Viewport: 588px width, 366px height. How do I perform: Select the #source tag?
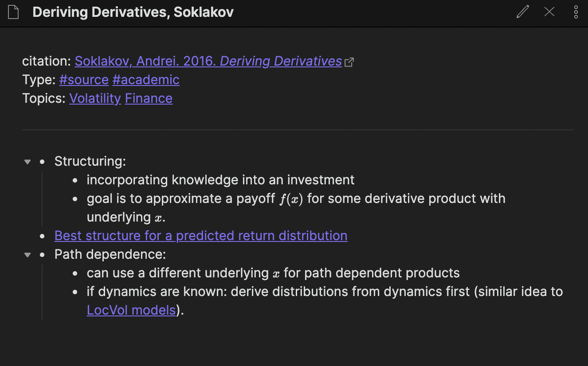tap(84, 80)
